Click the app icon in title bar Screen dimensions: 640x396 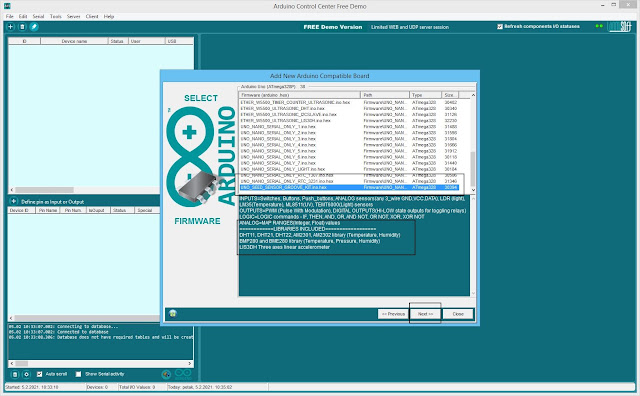[x=7, y=6]
